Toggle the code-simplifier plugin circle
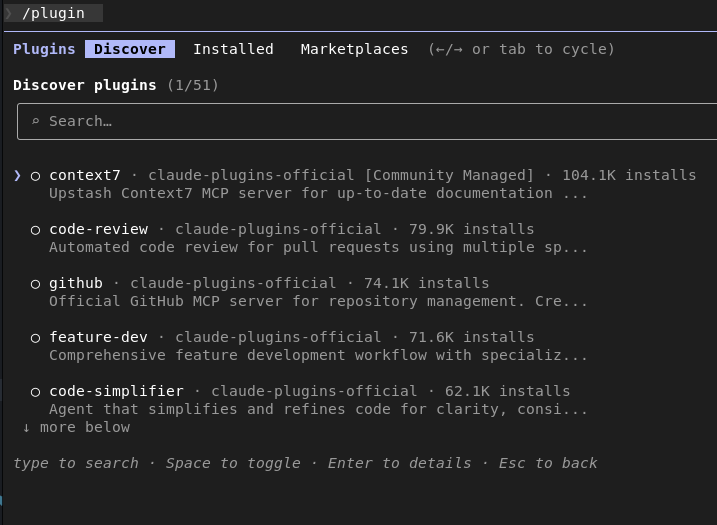Screen dimensions: 717x525 click(x=35, y=392)
